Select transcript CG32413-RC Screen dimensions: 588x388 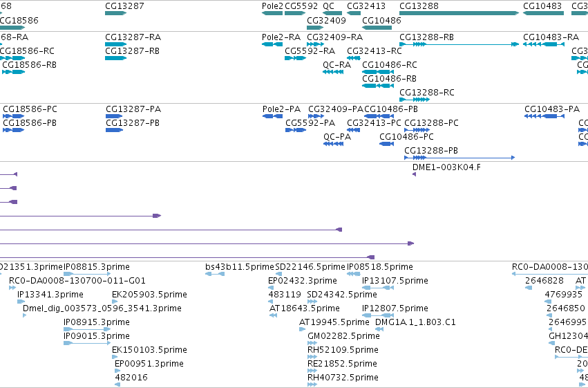(x=354, y=58)
